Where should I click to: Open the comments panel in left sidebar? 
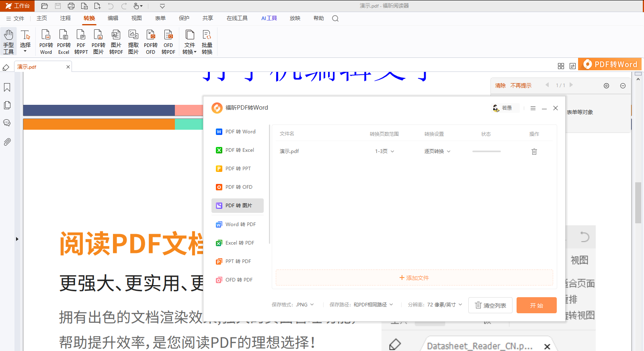pos(7,123)
